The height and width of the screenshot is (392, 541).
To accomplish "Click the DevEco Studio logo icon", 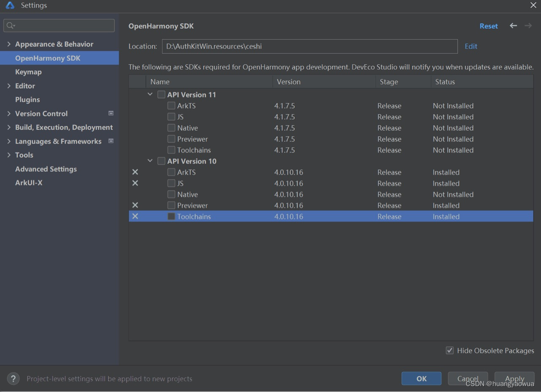I will [x=10, y=5].
